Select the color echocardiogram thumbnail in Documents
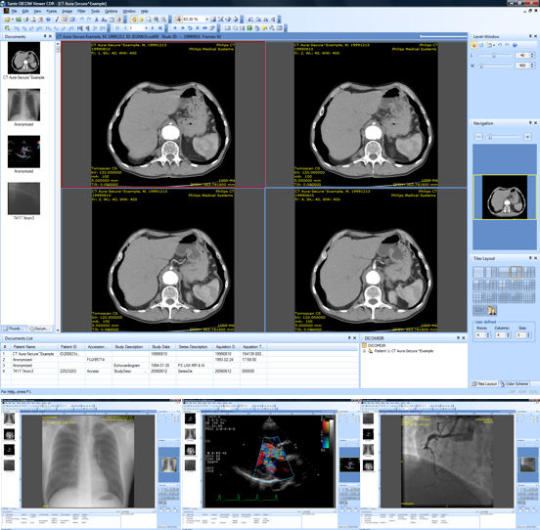540x530 pixels. pyautogui.click(x=24, y=152)
